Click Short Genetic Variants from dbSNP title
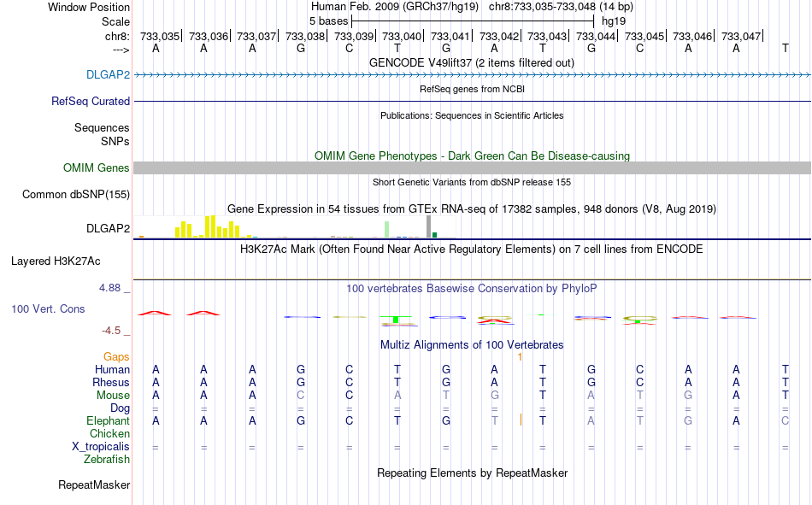 tap(472, 182)
